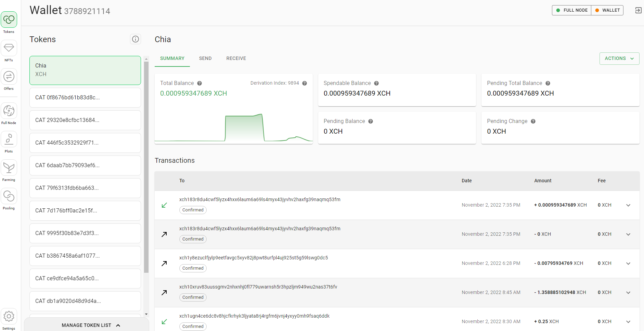Open the RECEIVE tab

coord(236,58)
